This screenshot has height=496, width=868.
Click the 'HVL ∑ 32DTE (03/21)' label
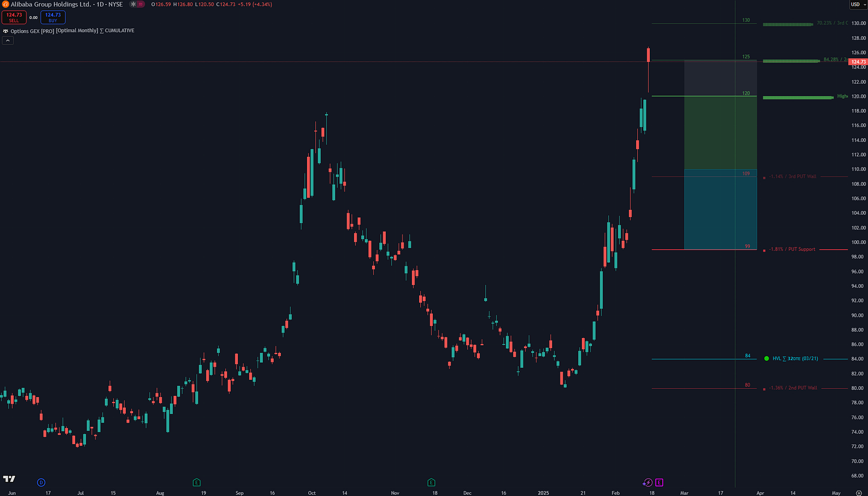pyautogui.click(x=795, y=358)
